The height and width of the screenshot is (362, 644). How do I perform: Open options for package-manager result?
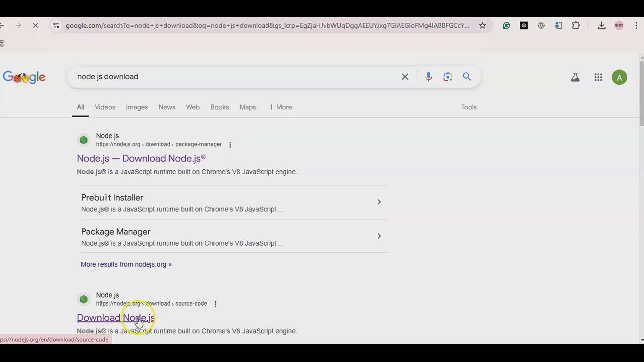click(x=230, y=145)
